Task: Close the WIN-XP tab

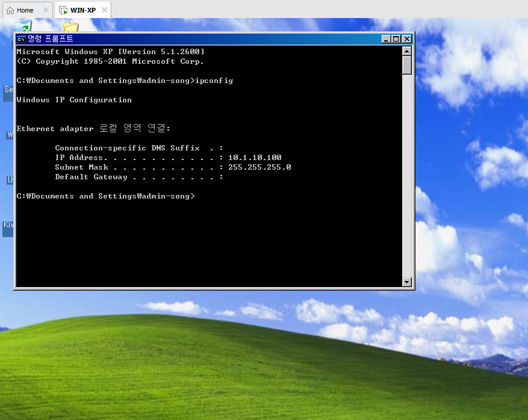Action: (104, 10)
